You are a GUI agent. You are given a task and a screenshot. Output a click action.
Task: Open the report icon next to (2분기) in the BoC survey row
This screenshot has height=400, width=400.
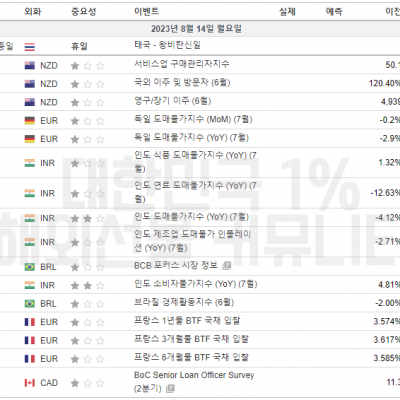(170, 389)
